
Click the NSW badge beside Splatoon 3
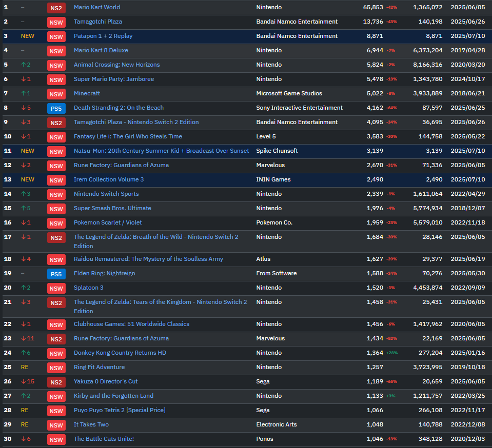tap(56, 289)
